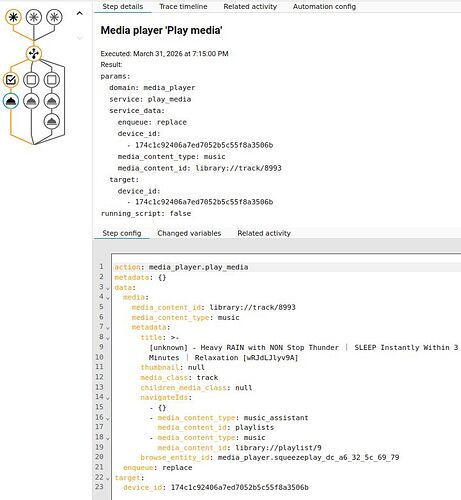Click 'enqueue: replace' in the result params

(152, 122)
